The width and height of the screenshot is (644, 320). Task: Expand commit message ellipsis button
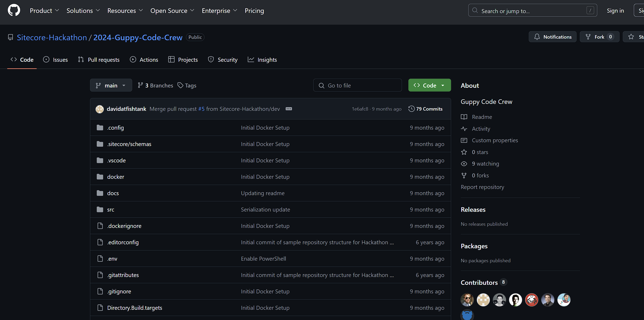[289, 109]
